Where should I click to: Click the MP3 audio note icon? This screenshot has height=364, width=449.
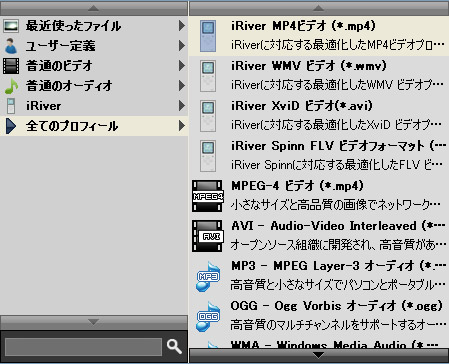[208, 276]
